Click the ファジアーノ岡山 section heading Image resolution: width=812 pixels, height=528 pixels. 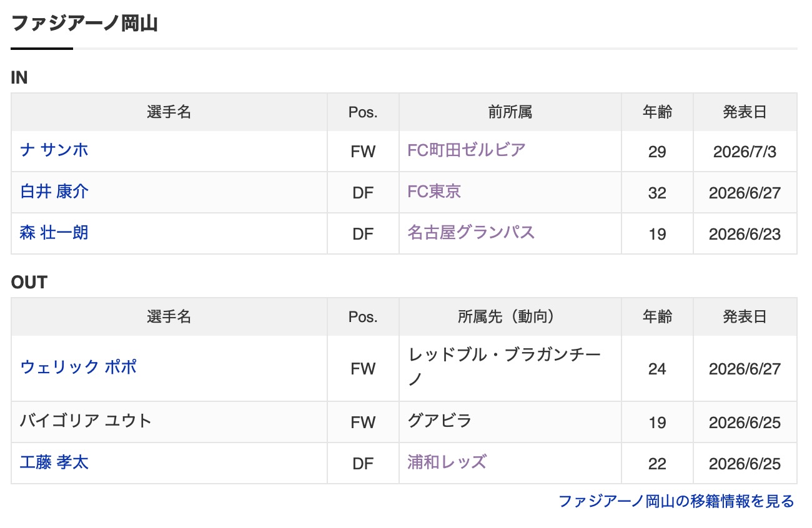(x=84, y=24)
